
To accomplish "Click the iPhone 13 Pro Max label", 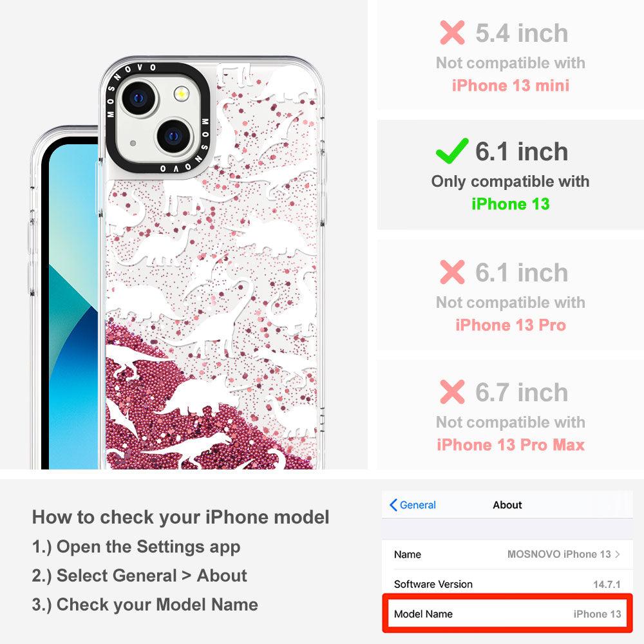I will click(x=511, y=445).
